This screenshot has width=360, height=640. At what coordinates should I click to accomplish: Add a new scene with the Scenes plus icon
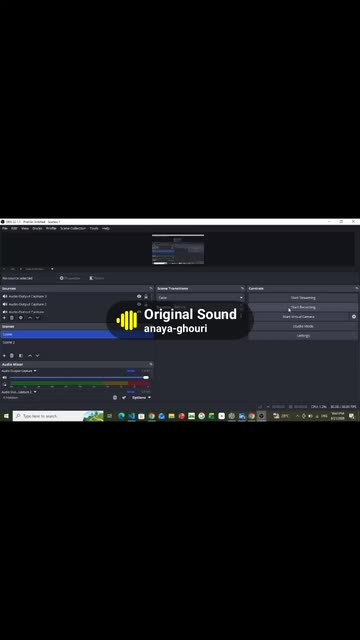pyautogui.click(x=4, y=356)
